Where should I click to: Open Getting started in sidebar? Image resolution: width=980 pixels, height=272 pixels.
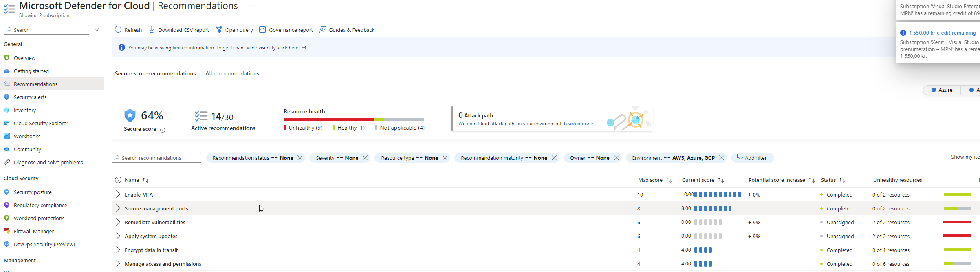(x=31, y=71)
